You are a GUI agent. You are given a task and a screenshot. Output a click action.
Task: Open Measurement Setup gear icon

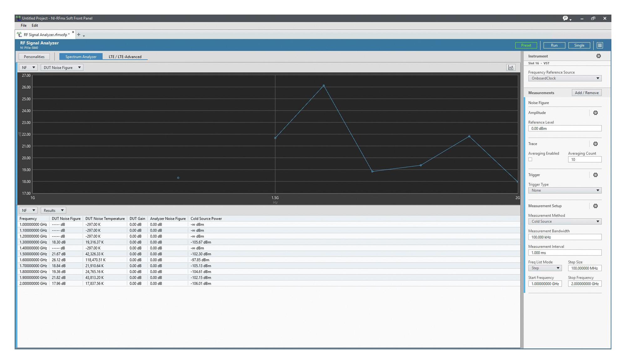pyautogui.click(x=597, y=206)
